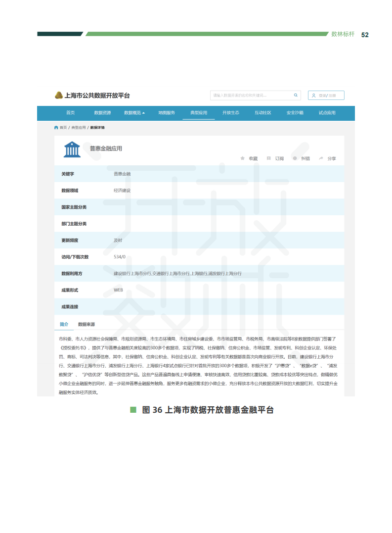
Task: Click the platform logo icon
Action: (x=59, y=96)
